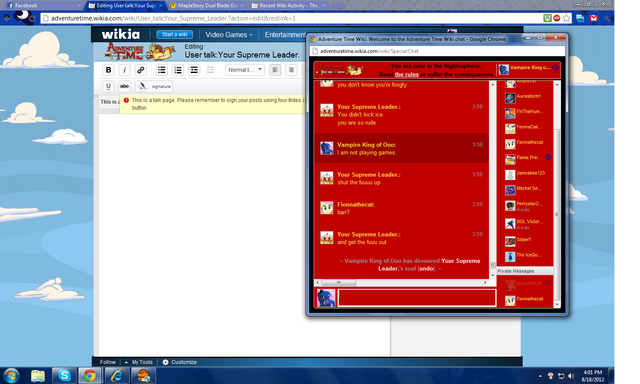Viewport: 640px width, 384px height.
Task: Expand My Tools in the bottom bar
Action: [x=139, y=362]
